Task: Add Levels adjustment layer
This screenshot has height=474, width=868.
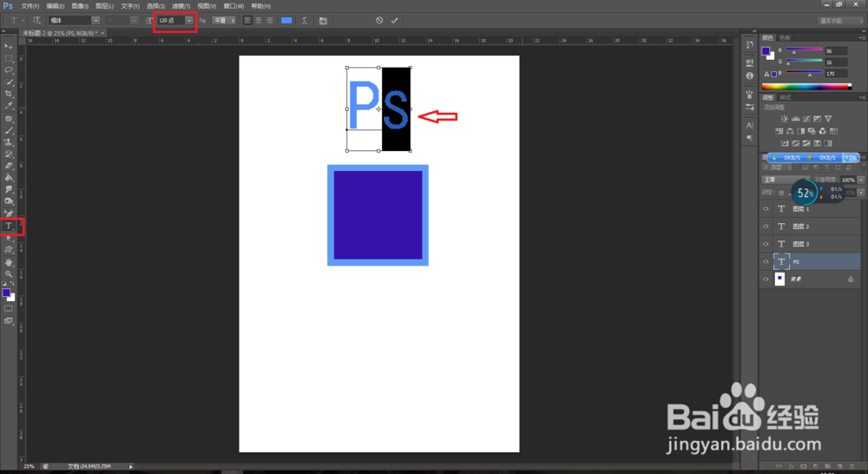Action: click(795, 118)
